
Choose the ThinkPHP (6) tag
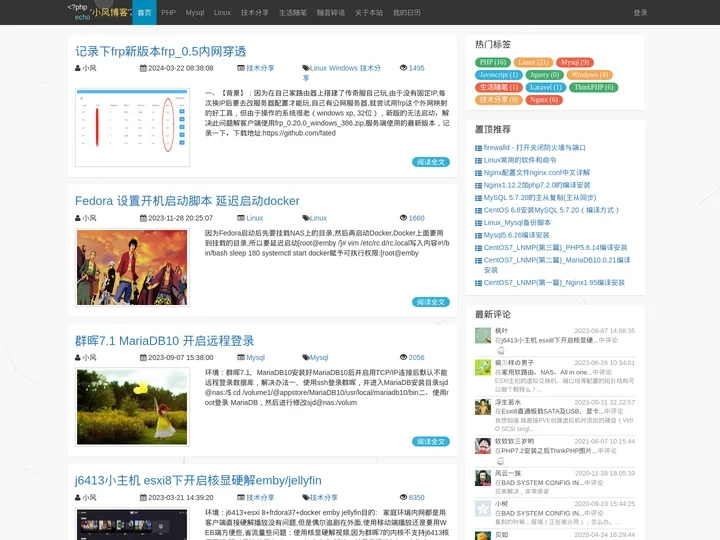[593, 87]
